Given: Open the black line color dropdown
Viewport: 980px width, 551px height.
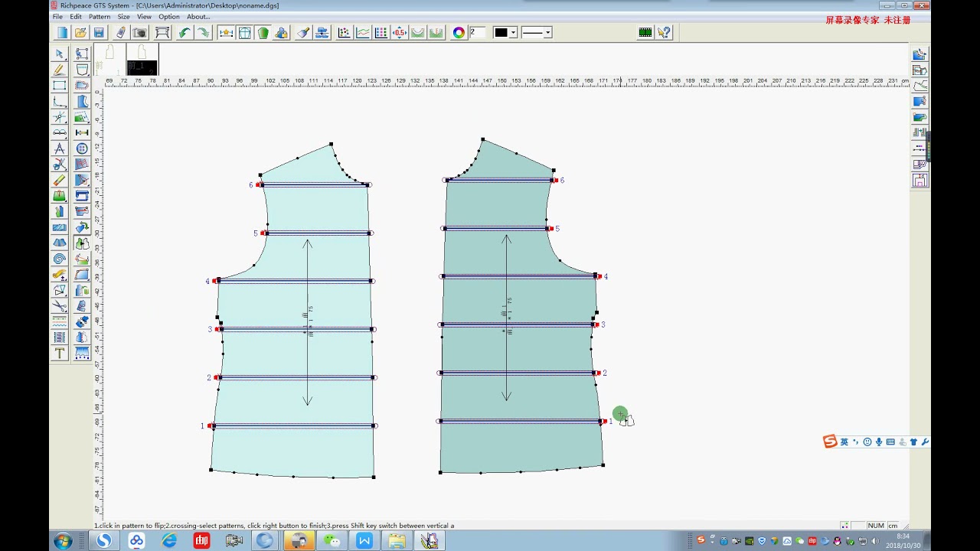Looking at the screenshot, I should tap(513, 32).
